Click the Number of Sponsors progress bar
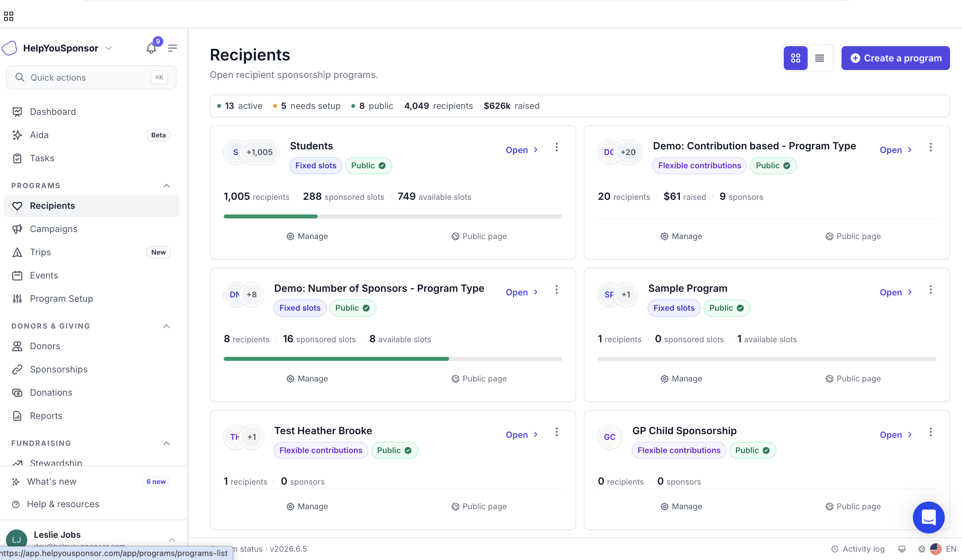 [x=392, y=359]
